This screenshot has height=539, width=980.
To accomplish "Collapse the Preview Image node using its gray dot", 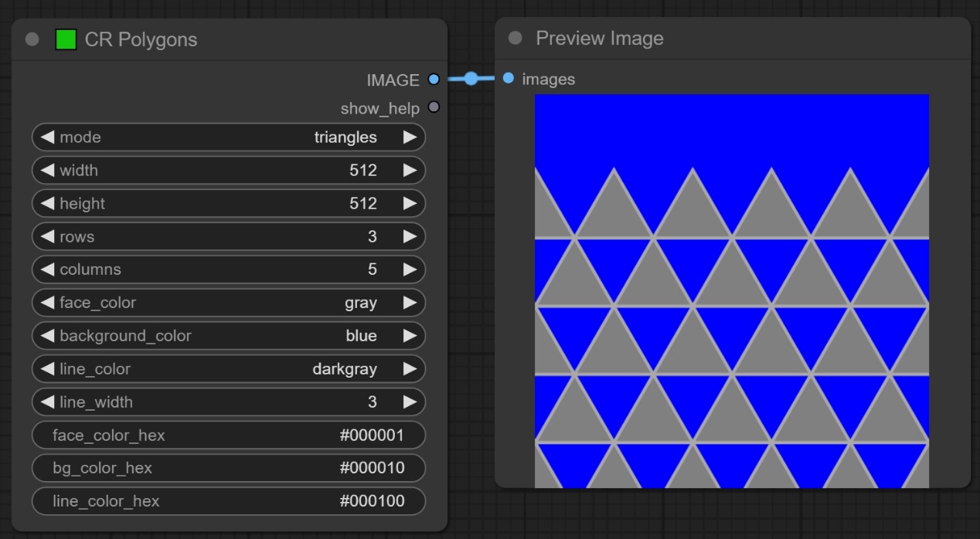I will (516, 38).
